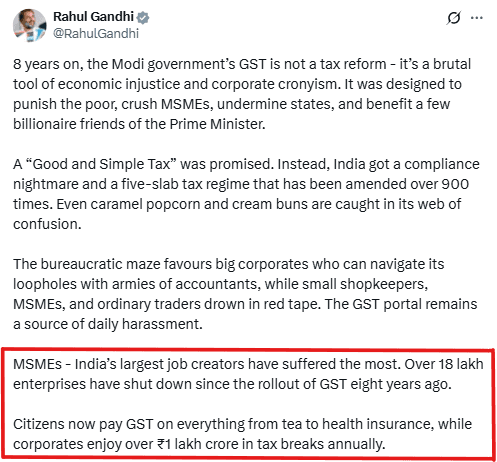Open Rahul Gandhi's profile picture
The image size is (497, 462).
(29, 26)
